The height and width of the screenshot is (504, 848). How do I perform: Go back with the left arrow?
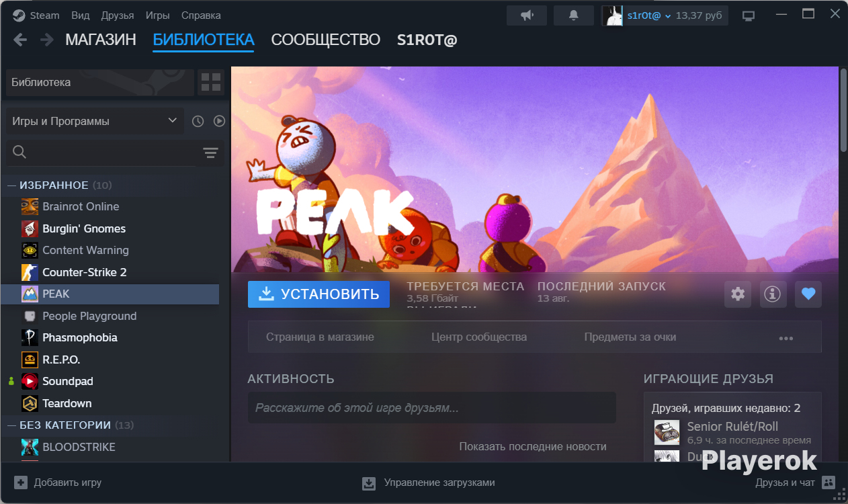(20, 40)
